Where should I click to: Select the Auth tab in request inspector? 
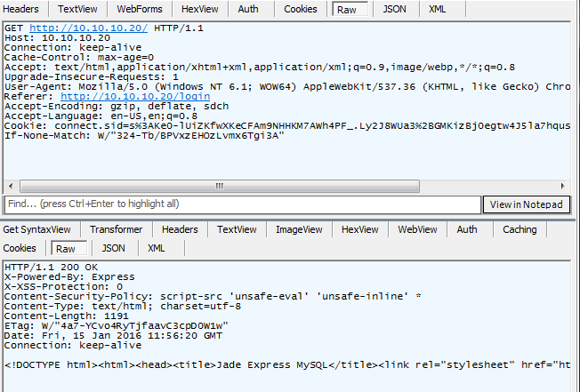pyautogui.click(x=248, y=9)
